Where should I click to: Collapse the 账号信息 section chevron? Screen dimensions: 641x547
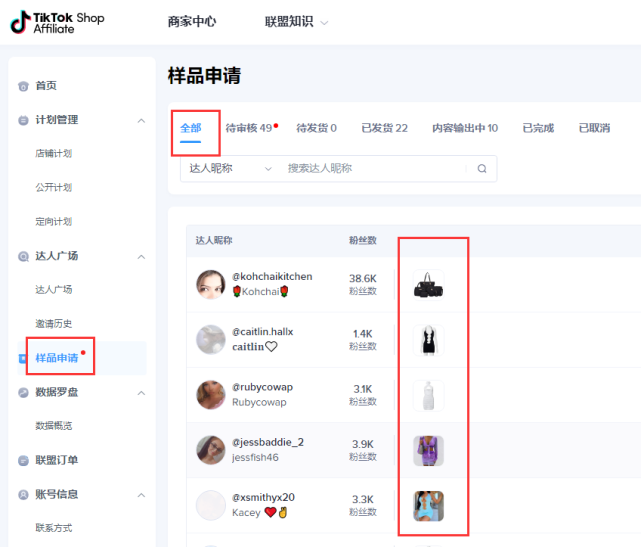tap(141, 495)
